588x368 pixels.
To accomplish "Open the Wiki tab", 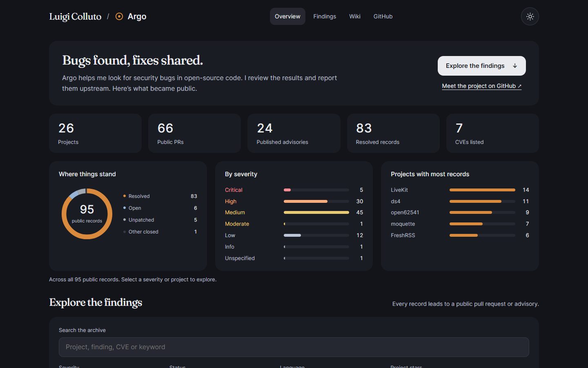I will pyautogui.click(x=355, y=16).
